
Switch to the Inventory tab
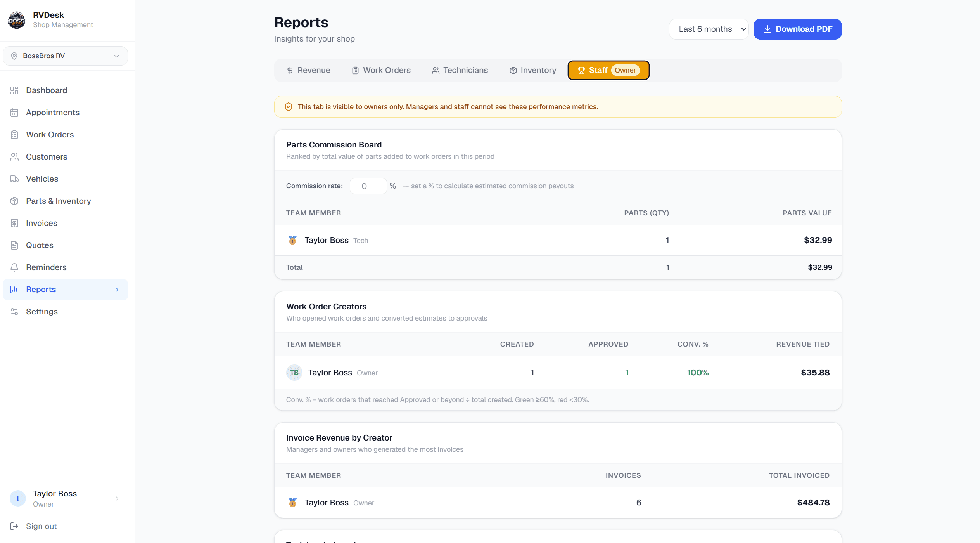(532, 70)
